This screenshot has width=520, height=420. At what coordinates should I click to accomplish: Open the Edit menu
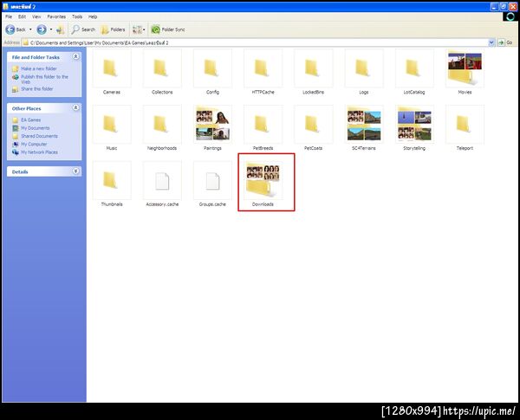point(22,16)
